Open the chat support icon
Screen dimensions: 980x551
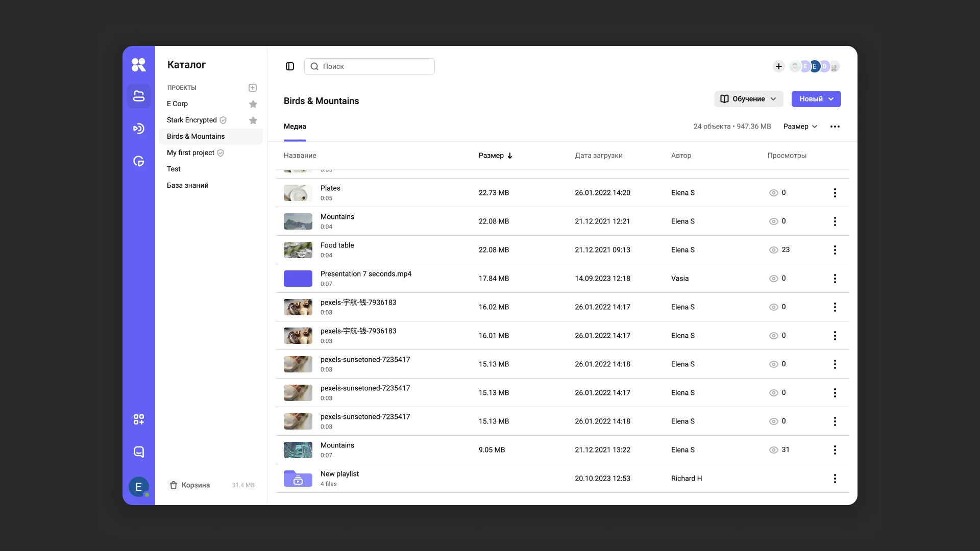click(139, 452)
